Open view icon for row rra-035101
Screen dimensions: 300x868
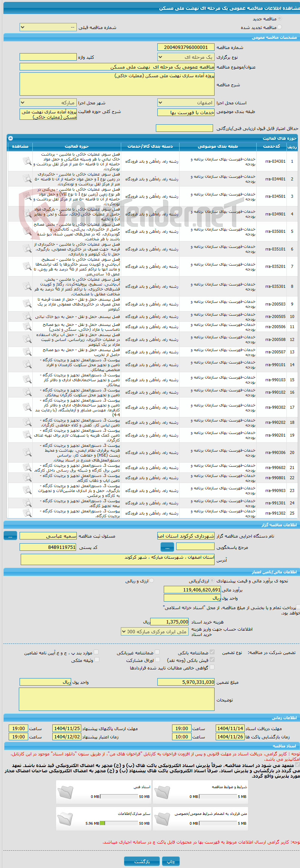pyautogui.click(x=27, y=249)
